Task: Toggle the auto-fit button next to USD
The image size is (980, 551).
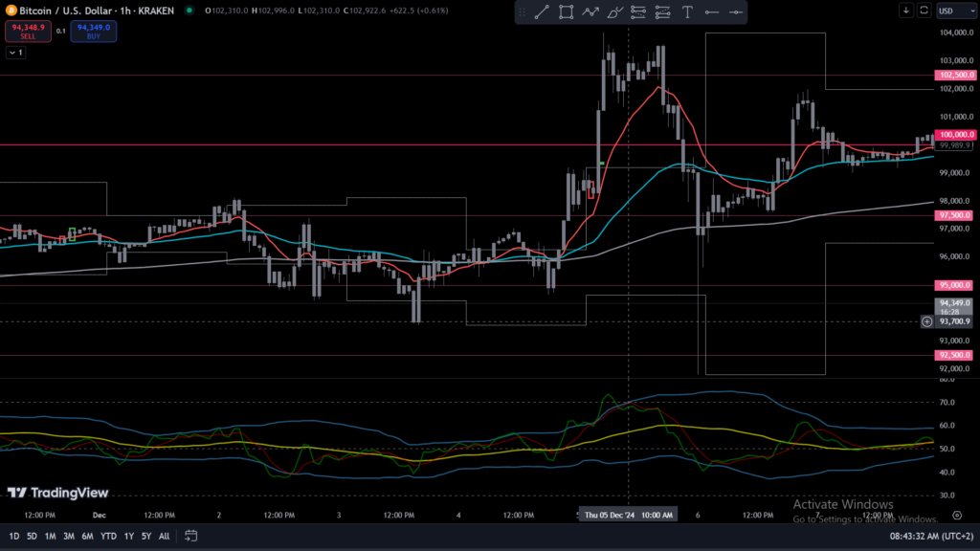Action: point(924,11)
